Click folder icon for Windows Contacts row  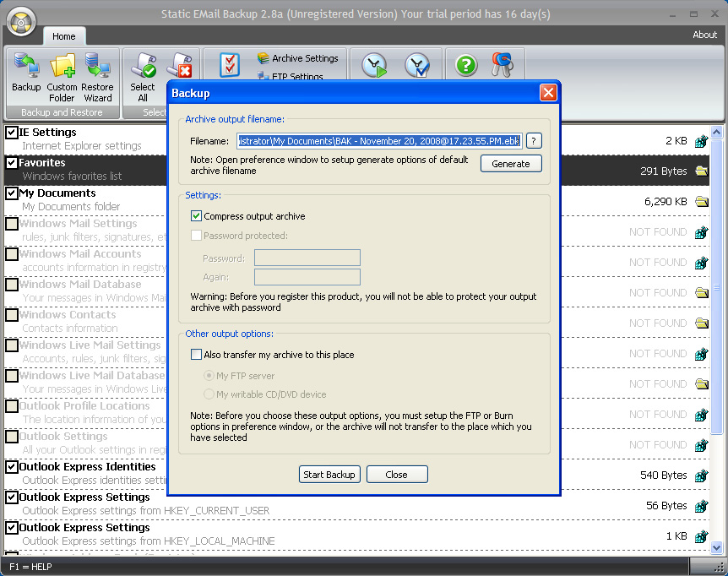point(702,323)
